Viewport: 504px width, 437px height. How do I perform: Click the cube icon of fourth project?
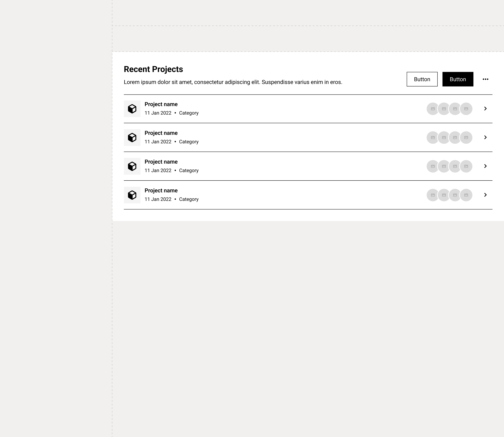click(132, 195)
